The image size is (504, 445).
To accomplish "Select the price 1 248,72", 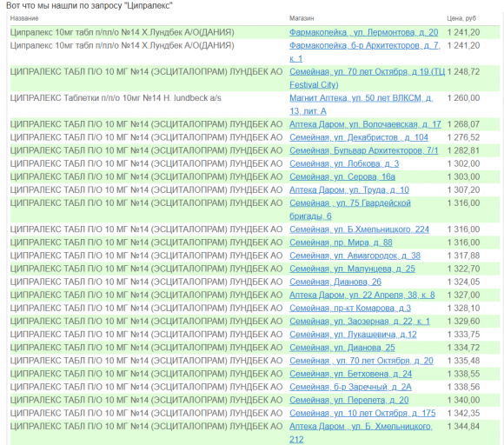I will click(463, 72).
